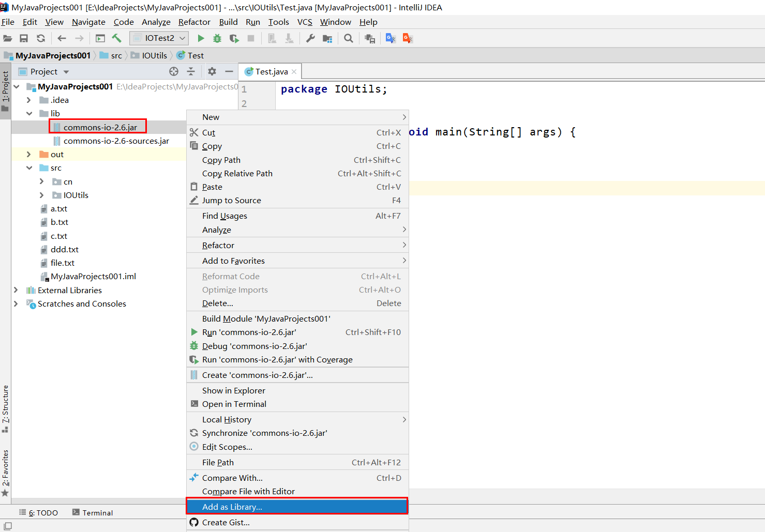Click the Open folder toolbar icon
765x532 pixels.
(x=7, y=38)
